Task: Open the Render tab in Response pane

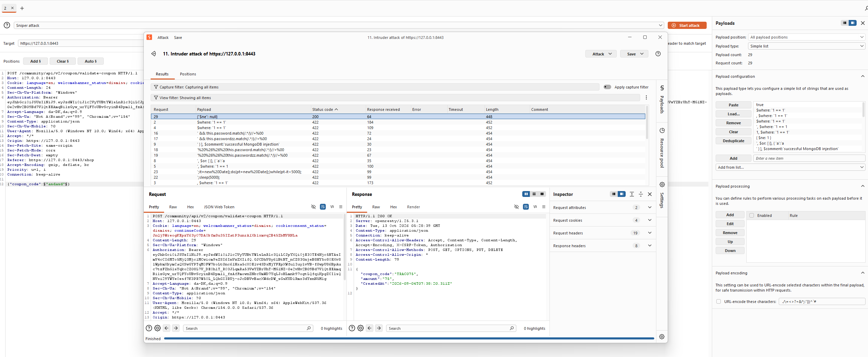Action: [x=413, y=207]
